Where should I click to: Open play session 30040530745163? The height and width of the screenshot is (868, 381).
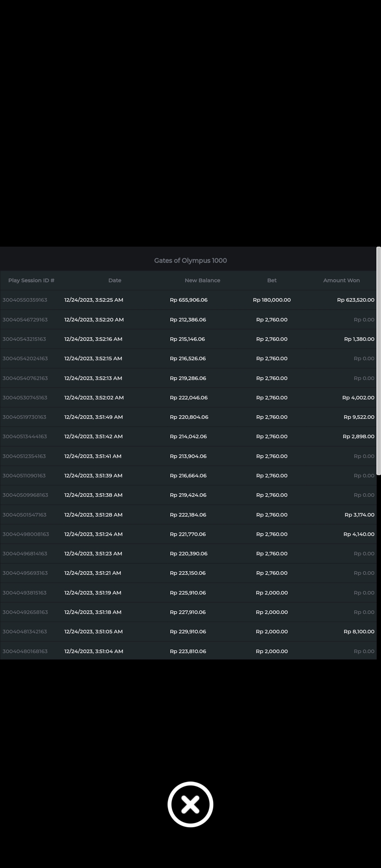tap(25, 398)
